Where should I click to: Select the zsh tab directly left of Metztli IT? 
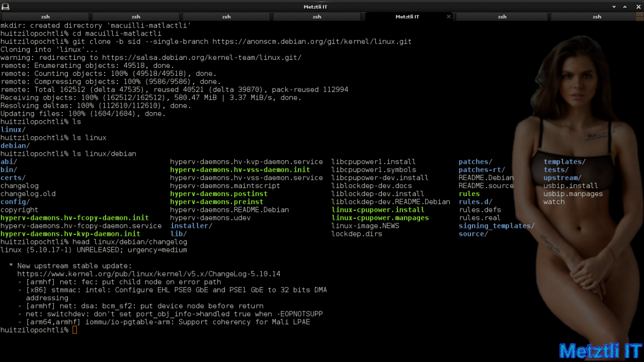point(317,17)
